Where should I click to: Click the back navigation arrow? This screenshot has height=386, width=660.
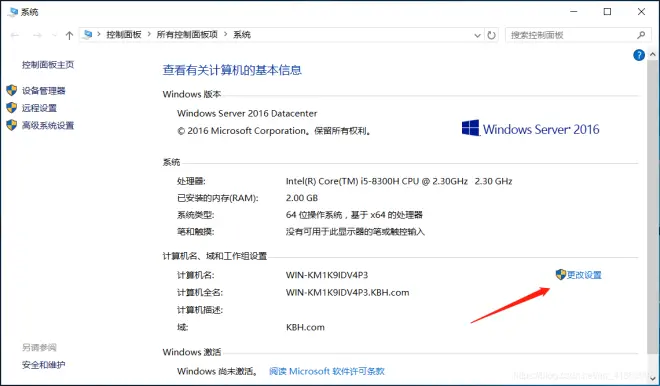coord(15,35)
